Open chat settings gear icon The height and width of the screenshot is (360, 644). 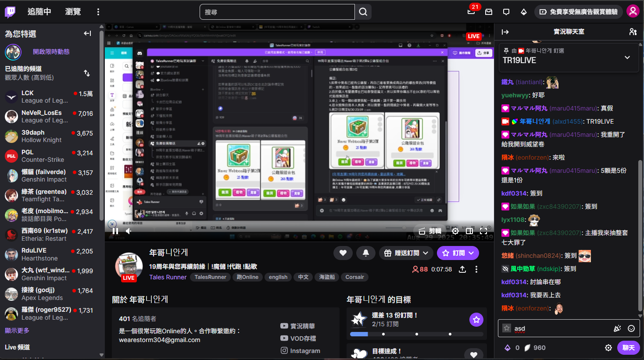coord(608,348)
